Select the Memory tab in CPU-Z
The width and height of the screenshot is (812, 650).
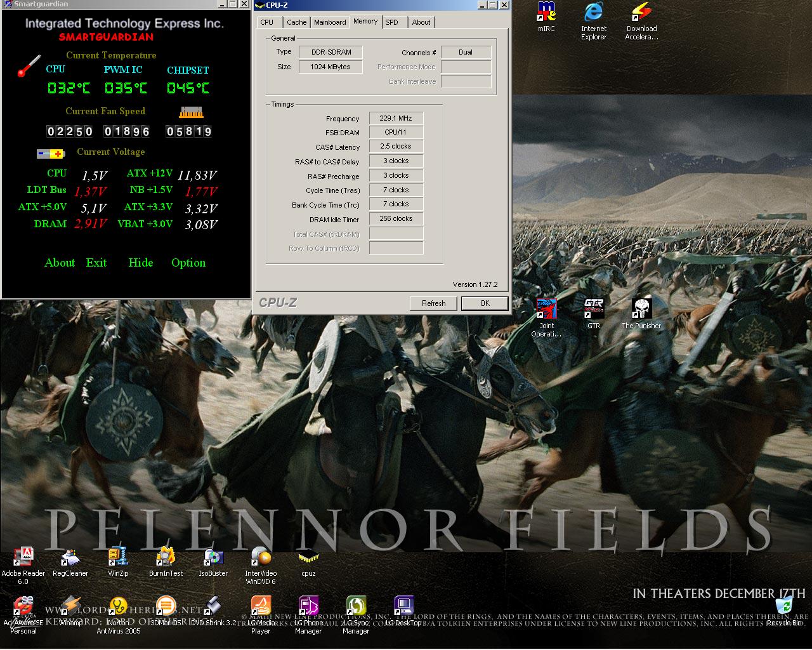point(365,21)
